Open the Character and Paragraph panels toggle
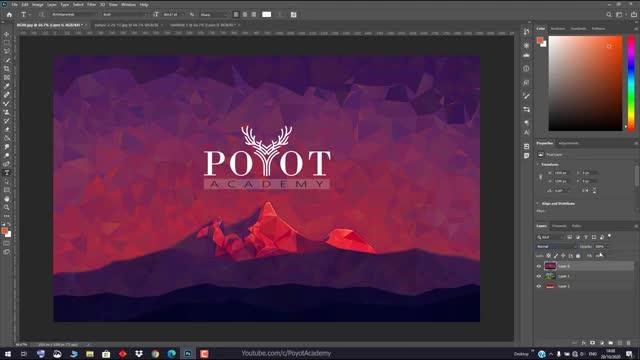This screenshot has height=360, width=640. (x=293, y=15)
